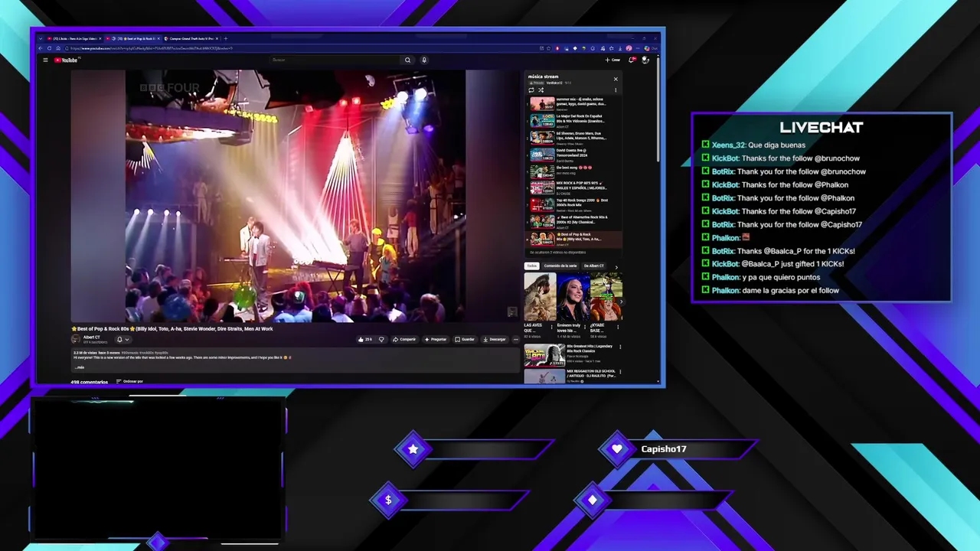
Task: Click the Crear button on YouTube
Action: (612, 60)
